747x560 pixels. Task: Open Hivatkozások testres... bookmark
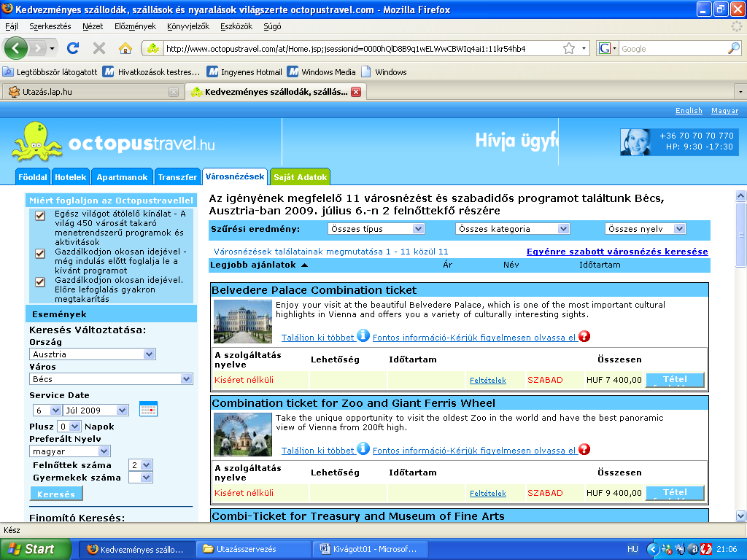tap(151, 72)
